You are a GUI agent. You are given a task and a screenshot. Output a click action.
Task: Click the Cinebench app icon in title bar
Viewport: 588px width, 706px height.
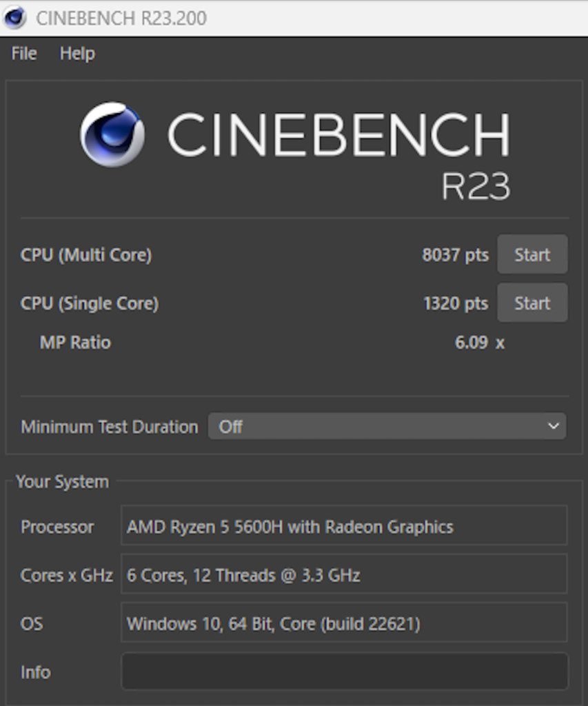point(15,18)
